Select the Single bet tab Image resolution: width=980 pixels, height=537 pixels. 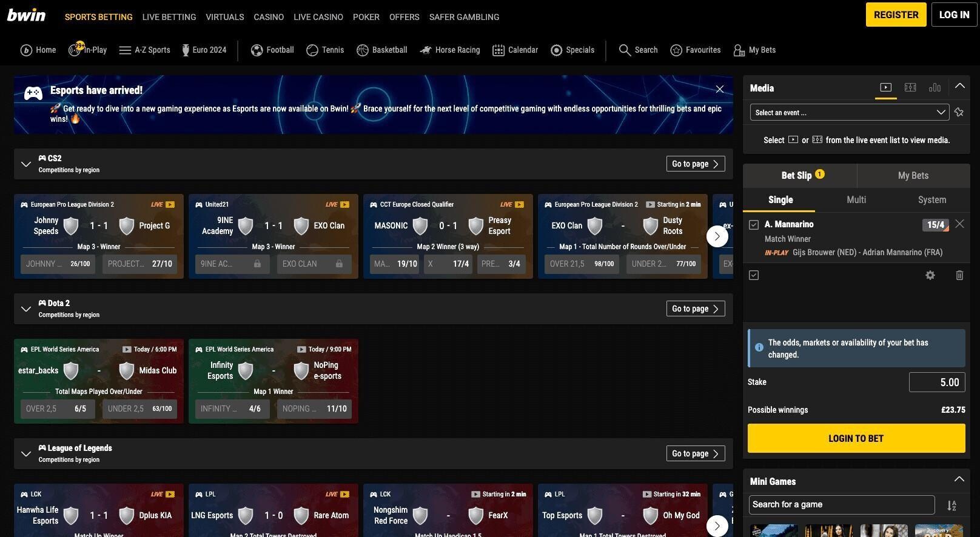pyautogui.click(x=780, y=200)
